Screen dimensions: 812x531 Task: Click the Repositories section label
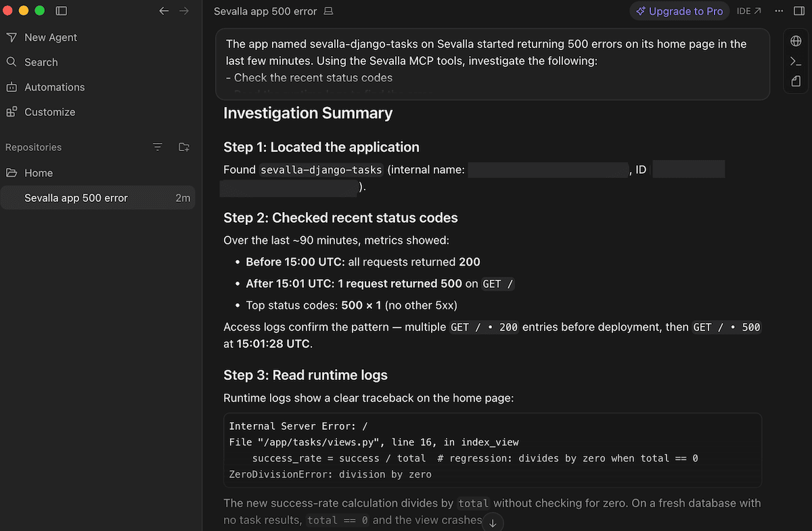(33, 147)
